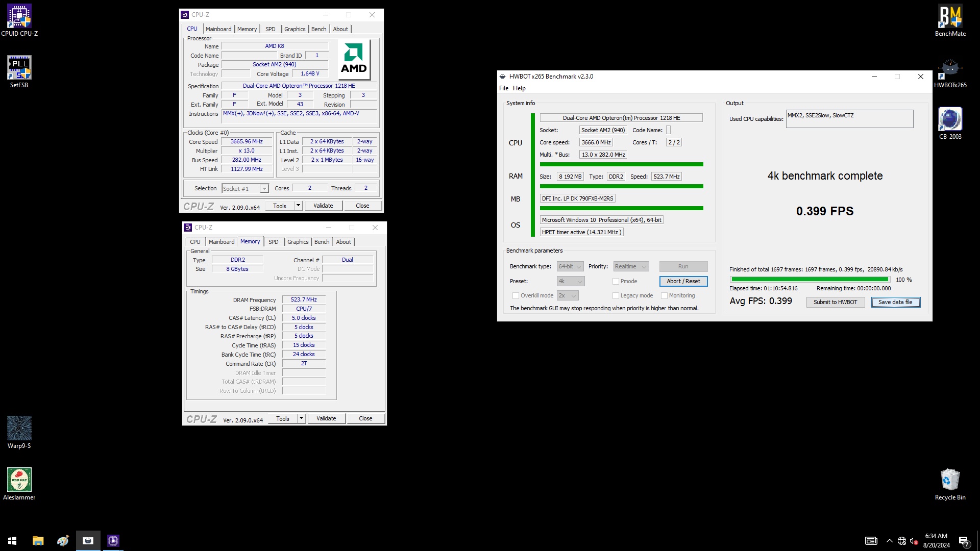Image resolution: width=980 pixels, height=551 pixels.
Task: Open the Priority Realtime dropdown
Action: pyautogui.click(x=631, y=266)
